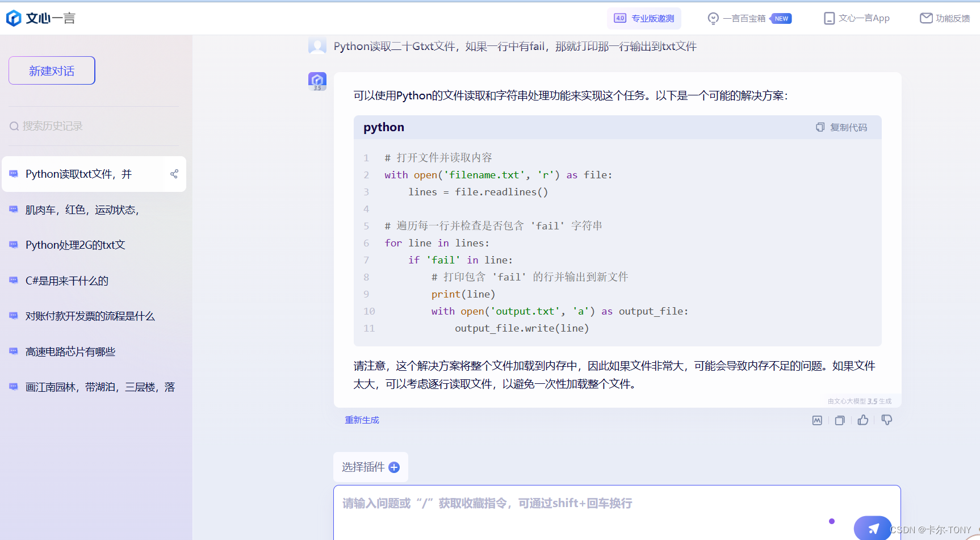Viewport: 980px width, 540px height.
Task: Copy the code with 复制代码
Action: [841, 127]
